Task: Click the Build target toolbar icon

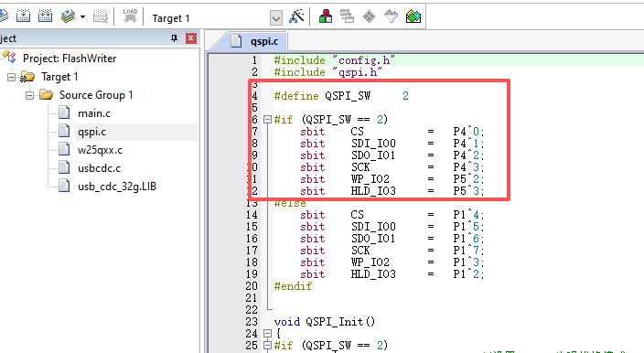Action: click(x=23, y=16)
